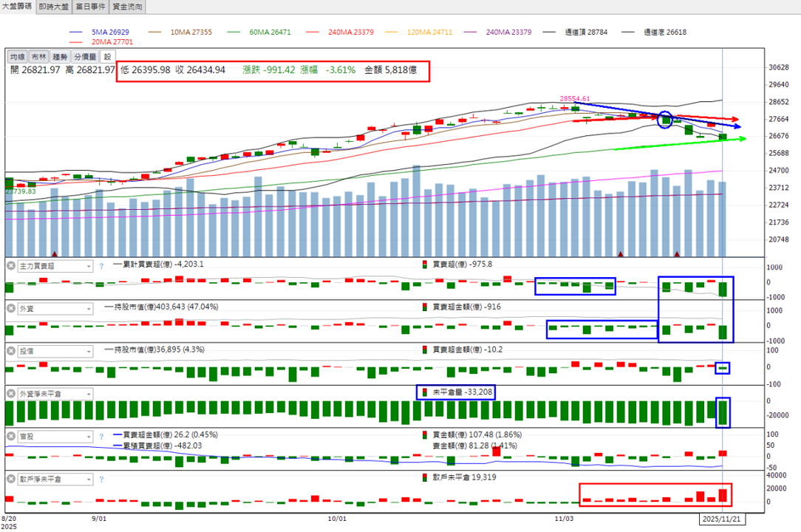Screen dimensions: 801x532
Task: Click the red event triangle near 8/20
Action: [x=55, y=253]
